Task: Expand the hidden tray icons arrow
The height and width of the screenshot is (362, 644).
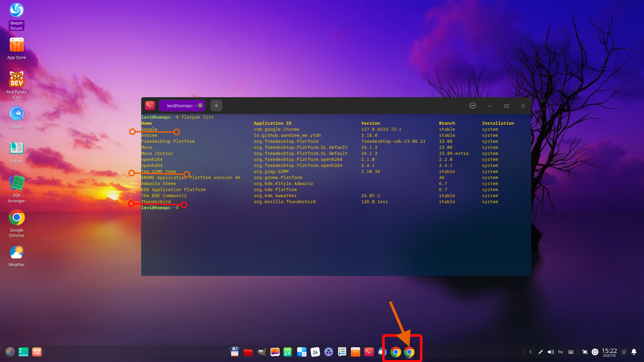Action: click(530, 352)
